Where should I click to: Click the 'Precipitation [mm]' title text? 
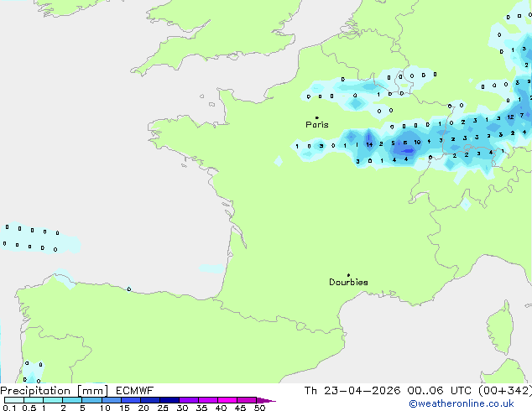pyautogui.click(x=55, y=391)
